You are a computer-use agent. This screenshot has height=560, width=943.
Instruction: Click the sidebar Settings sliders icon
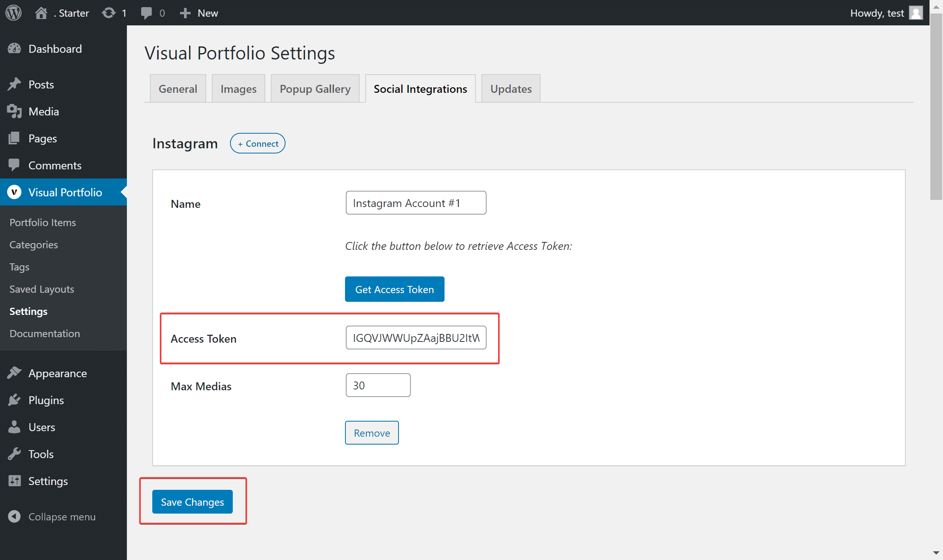[14, 481]
